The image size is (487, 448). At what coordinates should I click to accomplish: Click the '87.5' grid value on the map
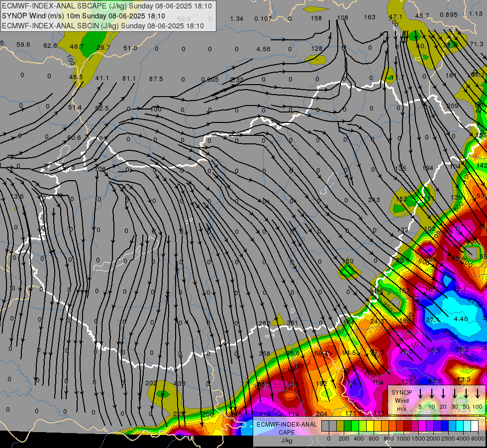point(156,79)
